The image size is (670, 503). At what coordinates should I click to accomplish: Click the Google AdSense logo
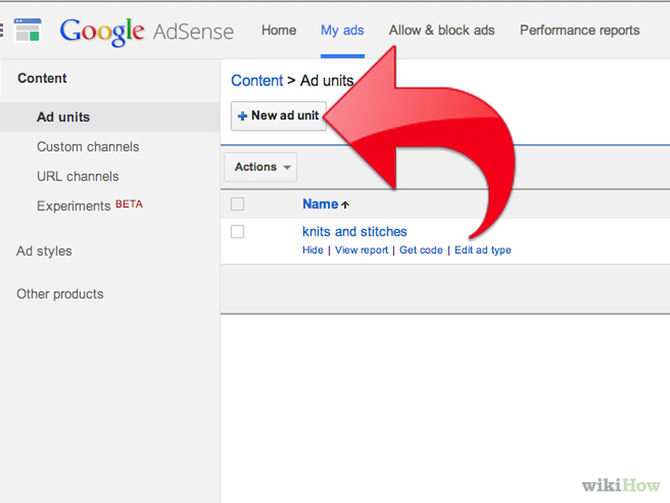(x=147, y=31)
